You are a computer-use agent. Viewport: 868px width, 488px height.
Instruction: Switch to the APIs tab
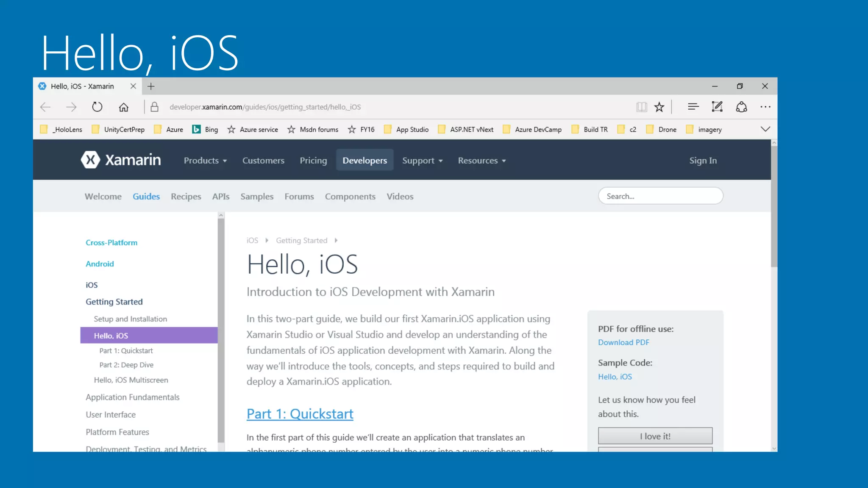click(x=221, y=197)
